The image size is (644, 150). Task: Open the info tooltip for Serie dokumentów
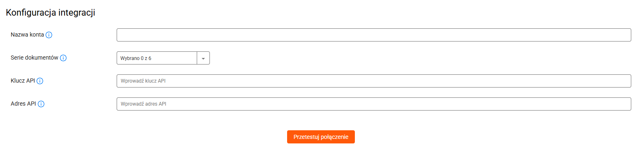[63, 58]
